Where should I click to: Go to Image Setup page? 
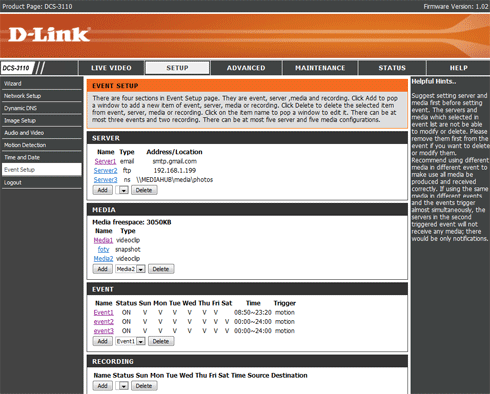(42, 121)
